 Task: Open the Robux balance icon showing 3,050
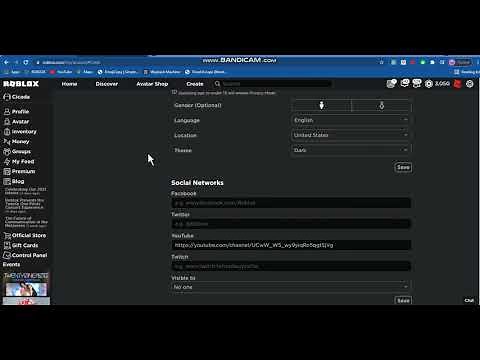pos(429,84)
